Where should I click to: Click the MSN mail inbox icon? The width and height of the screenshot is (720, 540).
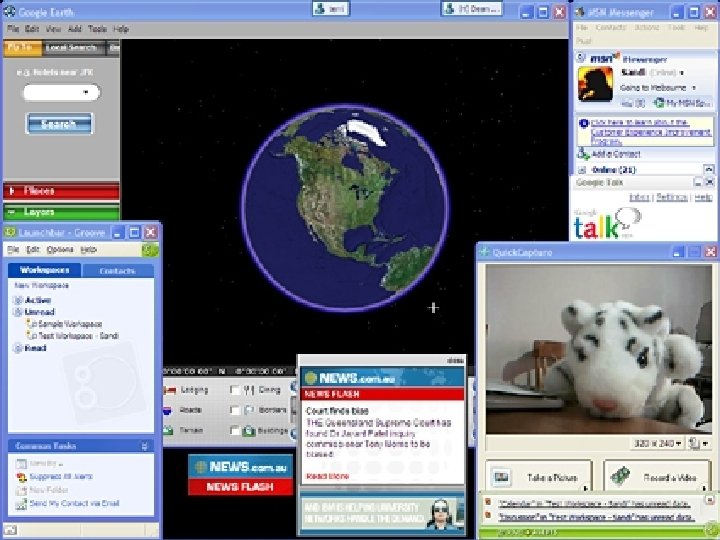(x=627, y=104)
